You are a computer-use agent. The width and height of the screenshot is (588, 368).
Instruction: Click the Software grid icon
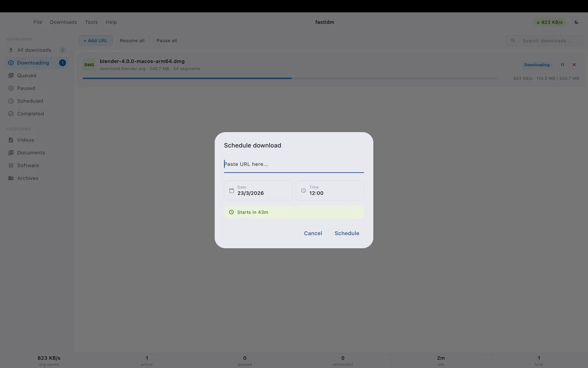point(11,166)
